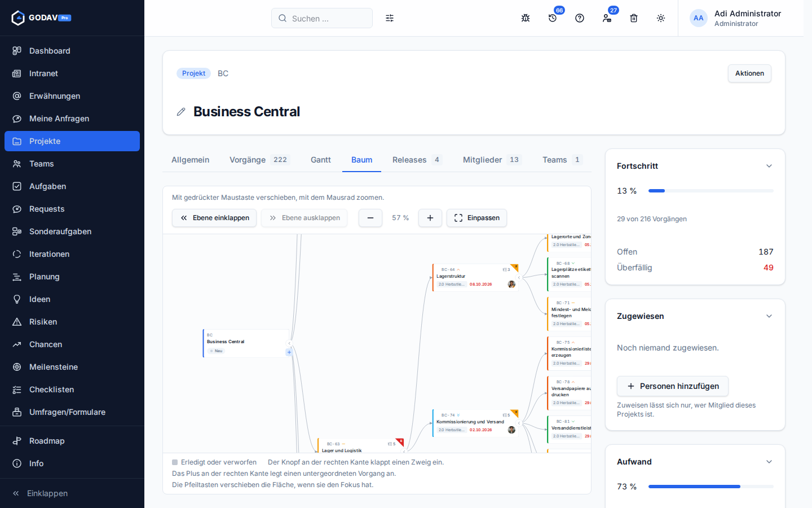The width and height of the screenshot is (812, 508).
Task: Click the Dashboard sidebar icon
Action: pyautogui.click(x=17, y=51)
